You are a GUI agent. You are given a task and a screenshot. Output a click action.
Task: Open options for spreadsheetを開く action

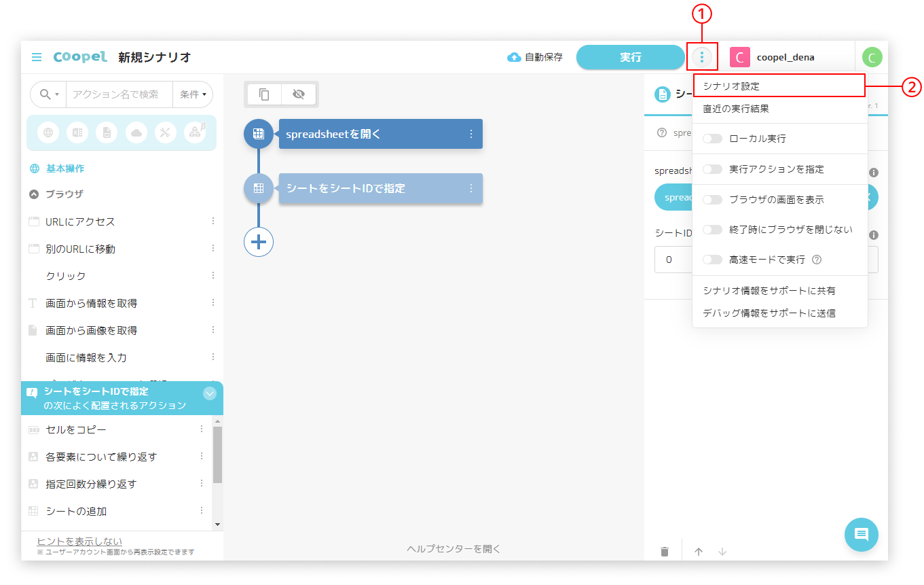471,134
